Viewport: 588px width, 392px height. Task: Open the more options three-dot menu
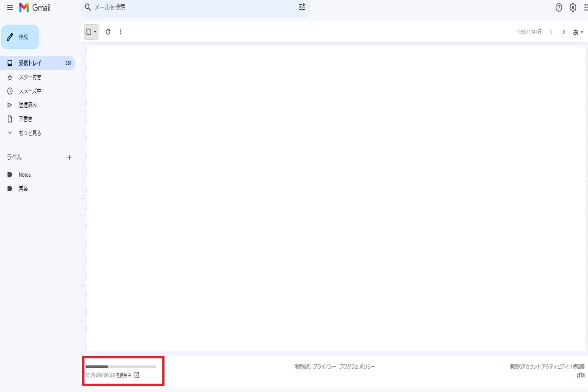click(x=121, y=32)
